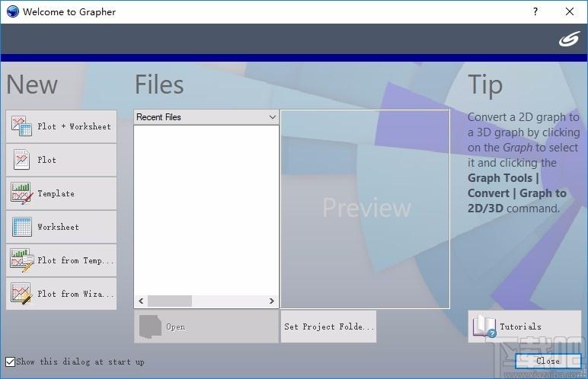Uncheck Show this dialog at start up
588x379 pixels.
[11, 361]
